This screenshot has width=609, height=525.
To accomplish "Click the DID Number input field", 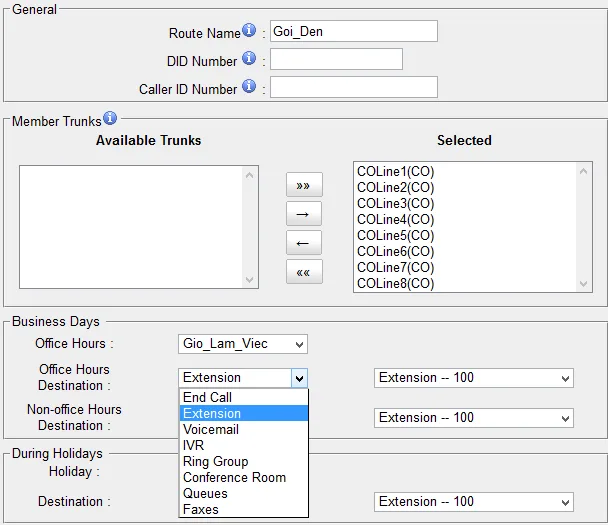I will pos(336,59).
